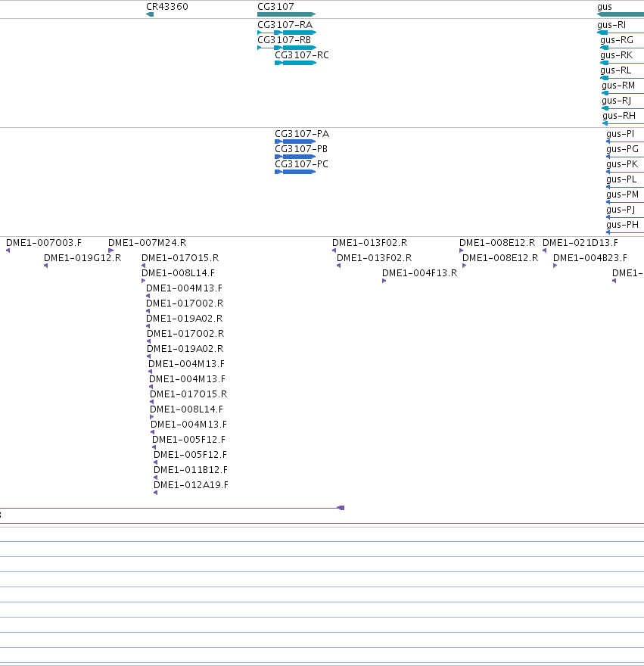The image size is (644, 666).
Task: Select the CG3107-PA protein feature
Action: pyautogui.click(x=295, y=142)
